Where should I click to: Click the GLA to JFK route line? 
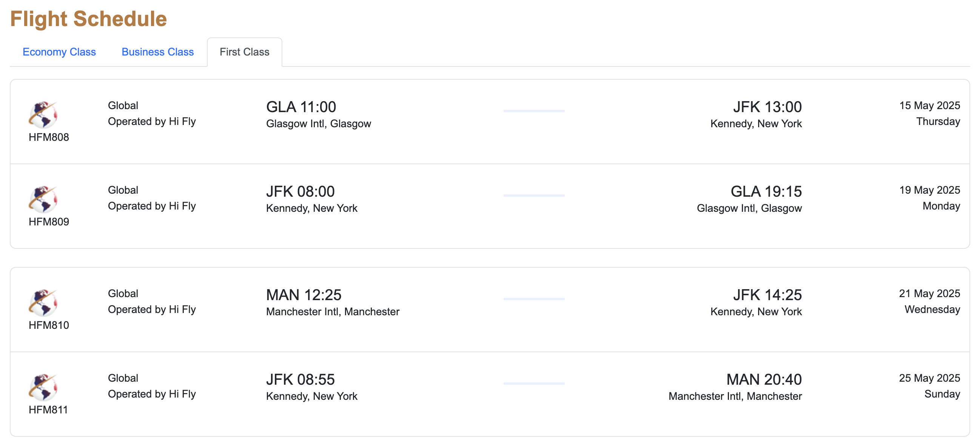(534, 111)
